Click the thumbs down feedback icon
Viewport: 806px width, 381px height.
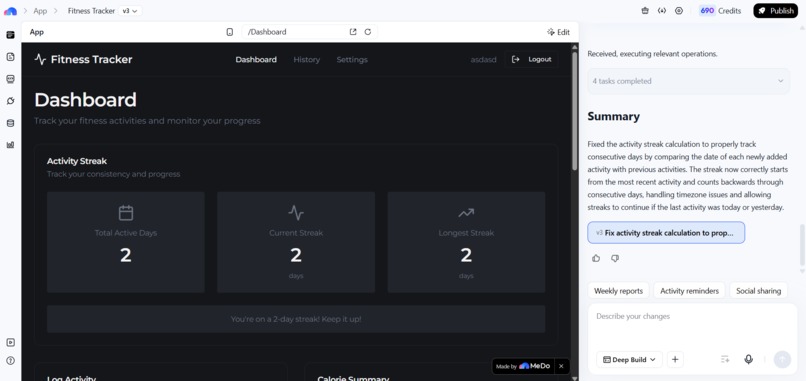(x=615, y=258)
